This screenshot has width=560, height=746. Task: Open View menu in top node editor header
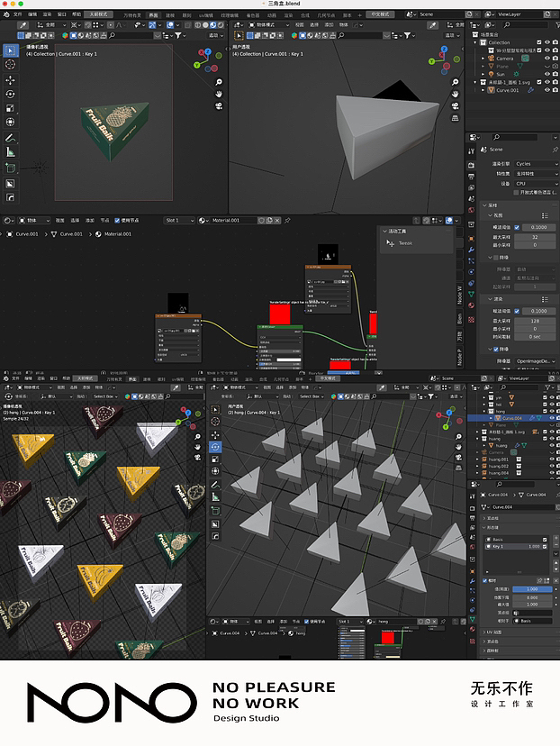tap(60, 220)
